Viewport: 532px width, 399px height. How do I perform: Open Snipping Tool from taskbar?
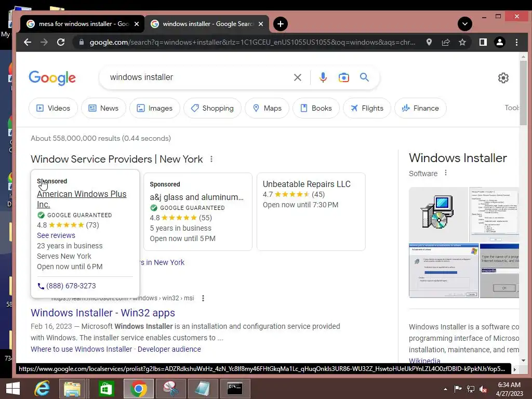click(170, 389)
